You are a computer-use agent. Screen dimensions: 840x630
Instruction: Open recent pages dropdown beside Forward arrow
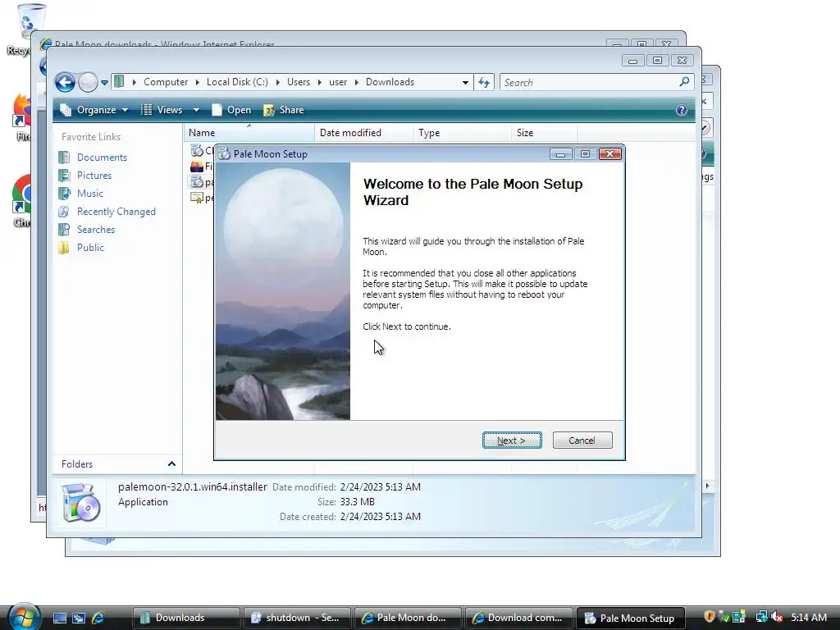point(104,83)
